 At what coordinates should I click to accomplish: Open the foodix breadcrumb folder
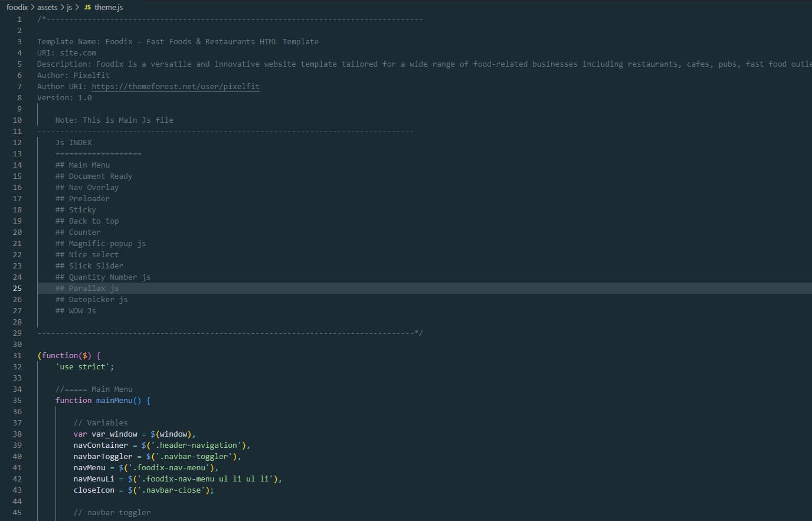17,8
